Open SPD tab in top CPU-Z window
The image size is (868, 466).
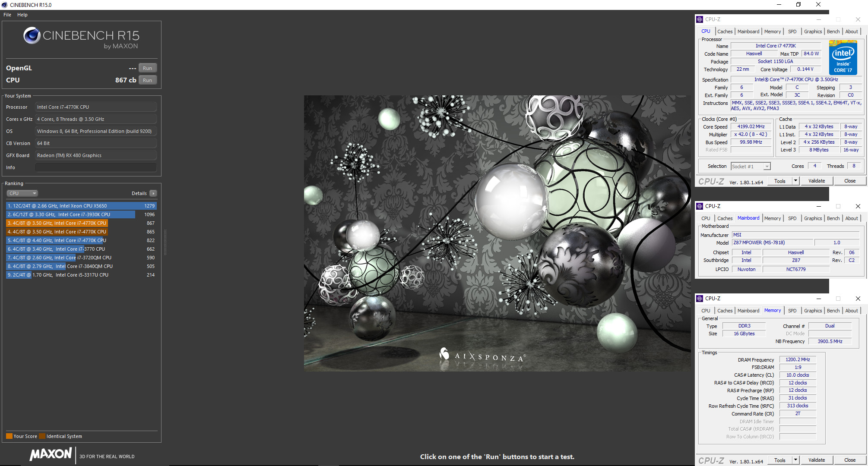pyautogui.click(x=792, y=31)
